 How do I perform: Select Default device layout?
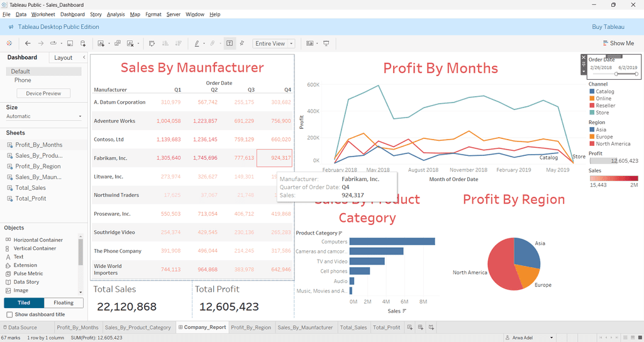pos(43,72)
